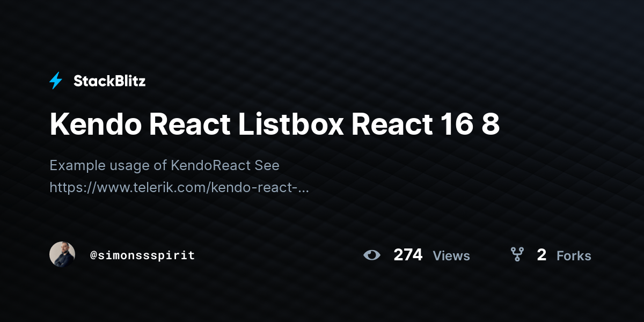Click the StackBlitz wordmark text
This screenshot has width=644, height=322.
(109, 81)
